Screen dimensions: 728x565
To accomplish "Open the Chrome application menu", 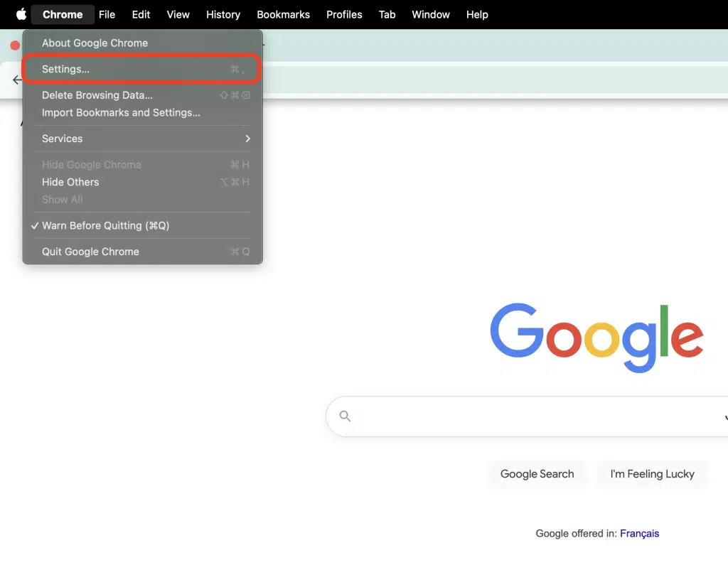I will tap(63, 14).
